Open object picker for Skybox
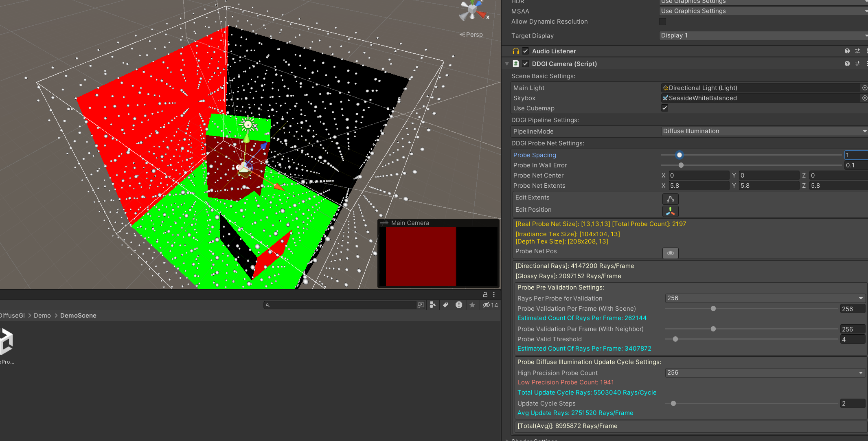Viewport: 868px width, 441px height. click(x=864, y=98)
